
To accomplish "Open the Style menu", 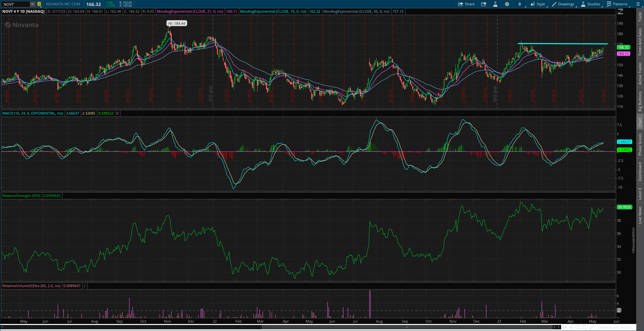I will tap(538, 4).
